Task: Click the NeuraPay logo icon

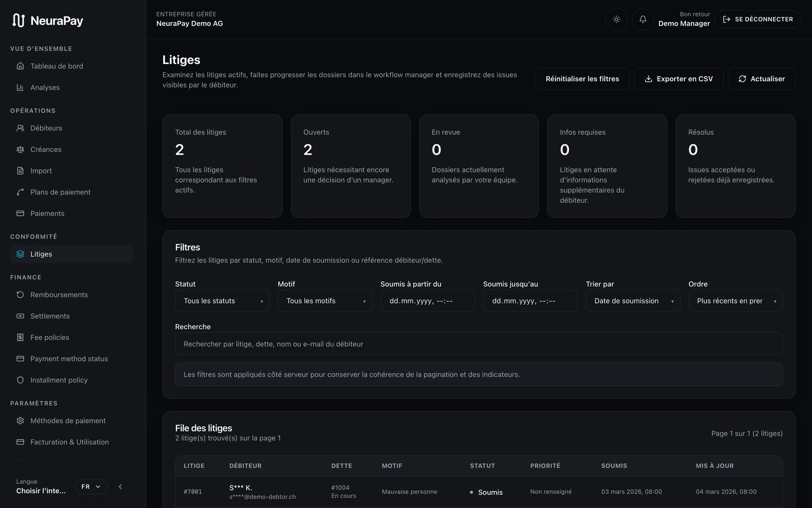Action: tap(19, 21)
